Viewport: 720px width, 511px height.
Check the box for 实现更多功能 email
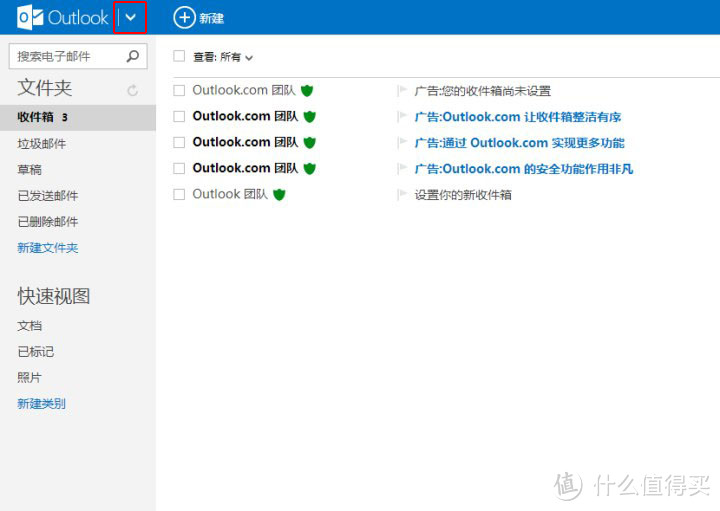click(x=179, y=142)
